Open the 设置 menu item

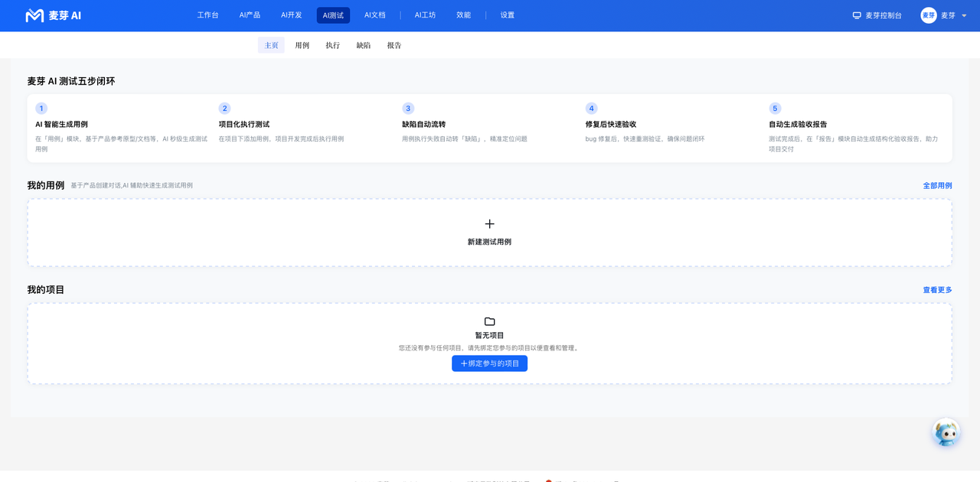click(x=508, y=15)
